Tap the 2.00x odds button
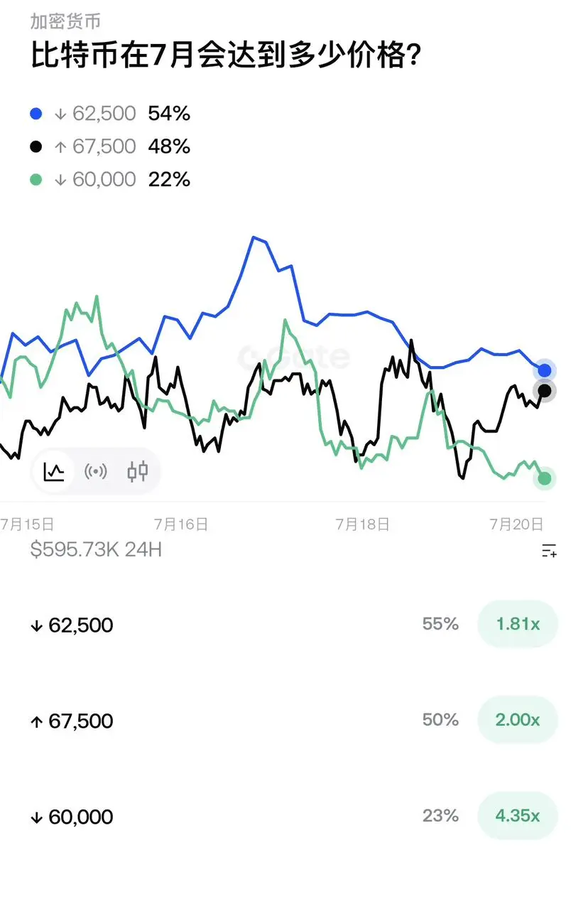Image resolution: width=588 pixels, height=921 pixels. (518, 720)
